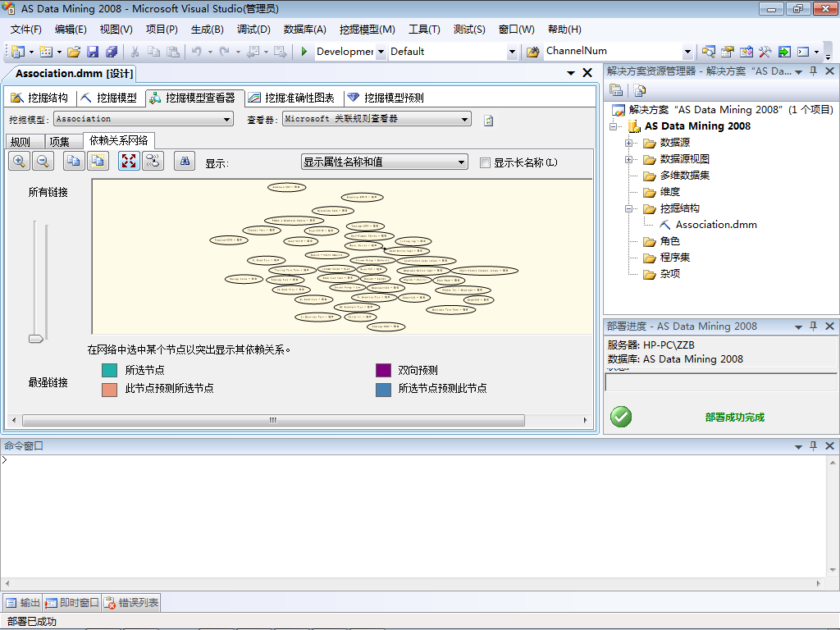
Task: Click the blue 所选节点预测此节点 swatch
Action: click(x=384, y=390)
